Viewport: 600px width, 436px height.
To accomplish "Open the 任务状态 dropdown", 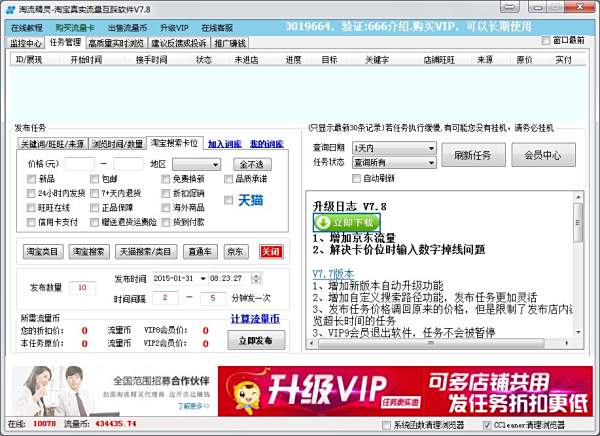I will (x=394, y=163).
